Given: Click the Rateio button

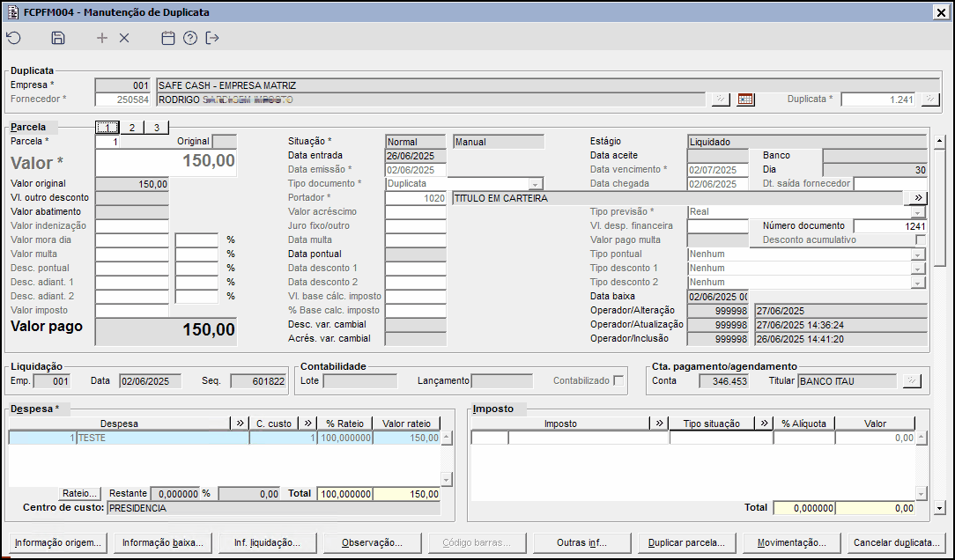Looking at the screenshot, I should click(x=80, y=494).
